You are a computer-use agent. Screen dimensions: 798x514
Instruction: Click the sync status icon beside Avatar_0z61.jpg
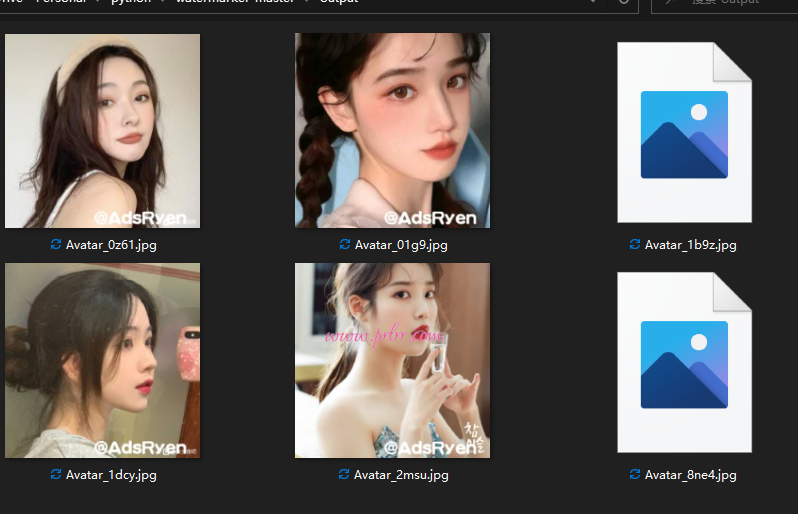point(56,245)
